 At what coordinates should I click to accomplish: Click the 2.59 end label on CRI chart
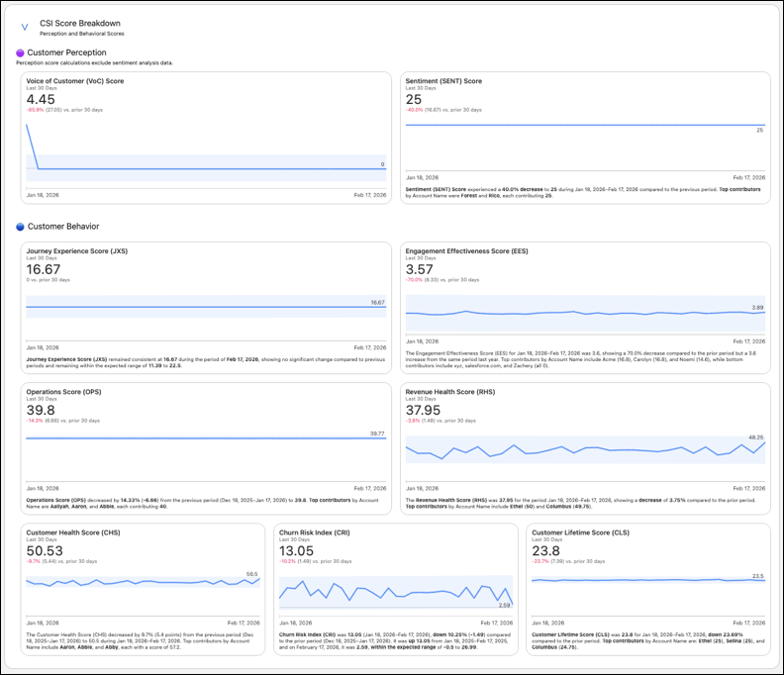click(x=504, y=605)
